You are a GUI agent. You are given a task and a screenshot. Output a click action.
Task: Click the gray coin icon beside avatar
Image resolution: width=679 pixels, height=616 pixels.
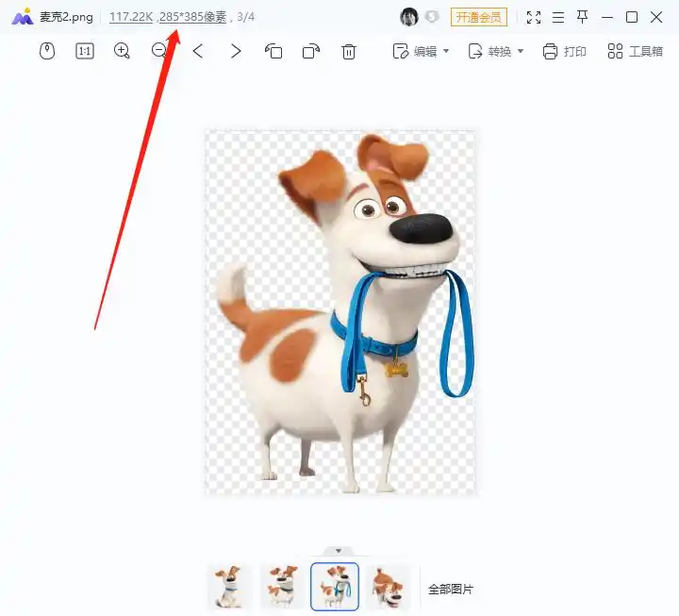tap(432, 17)
